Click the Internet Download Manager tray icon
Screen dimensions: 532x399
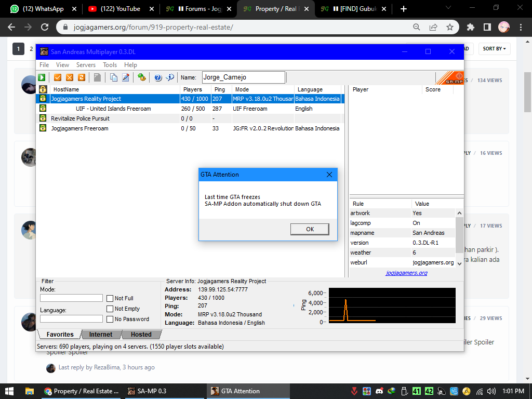392,391
